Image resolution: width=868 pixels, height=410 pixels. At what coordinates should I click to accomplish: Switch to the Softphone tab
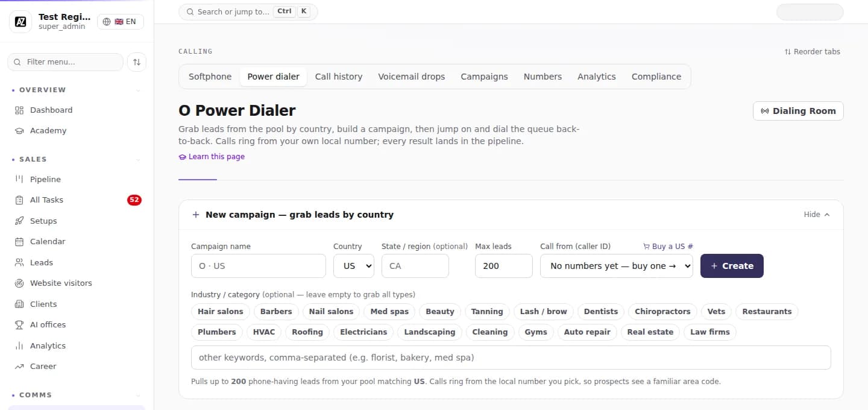210,77
